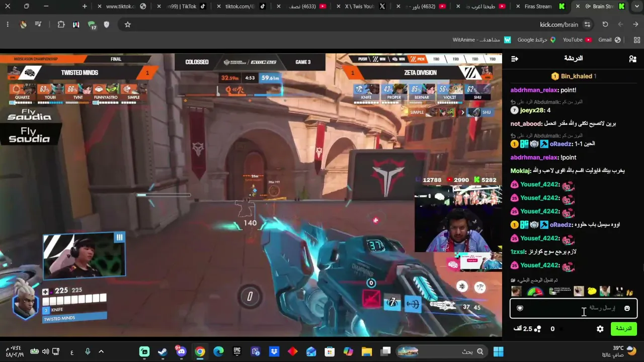Open the YouTube bookmark
This screenshot has height=362, width=644.
click(x=577, y=40)
